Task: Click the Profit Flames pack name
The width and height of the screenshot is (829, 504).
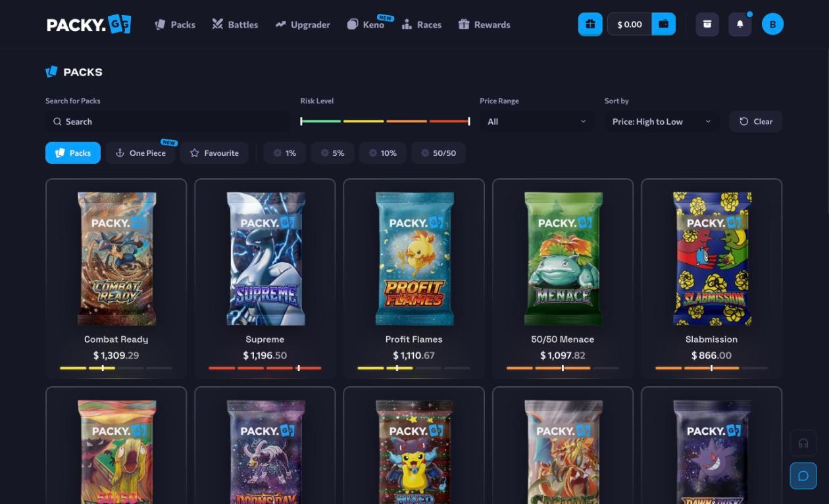Action: [x=414, y=340]
